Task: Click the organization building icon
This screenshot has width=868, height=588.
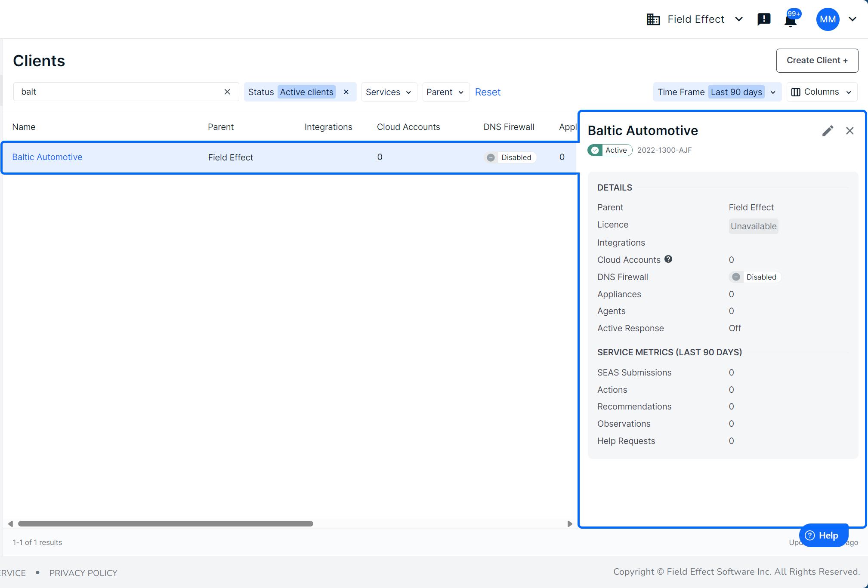Action: (x=653, y=19)
